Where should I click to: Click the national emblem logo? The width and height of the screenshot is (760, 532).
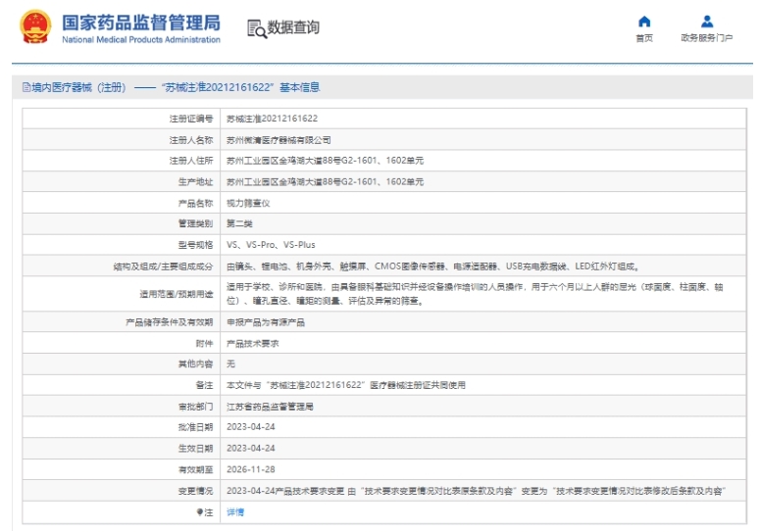tap(35, 27)
